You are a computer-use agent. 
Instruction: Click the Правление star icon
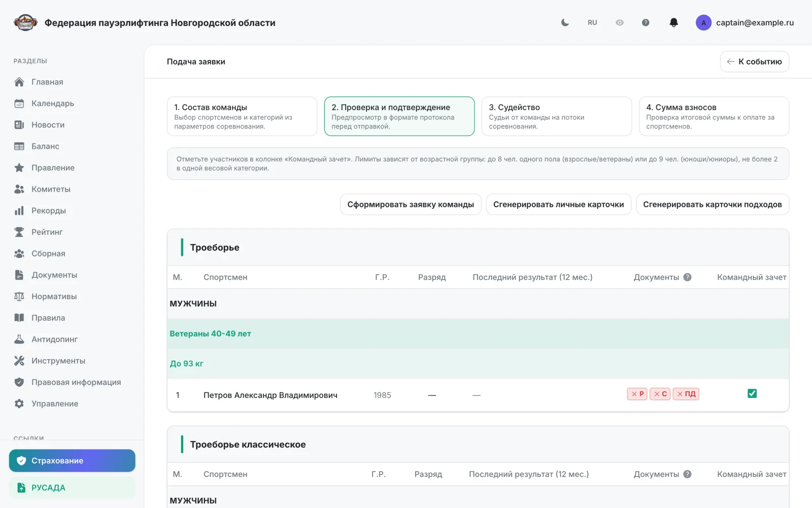coord(19,168)
